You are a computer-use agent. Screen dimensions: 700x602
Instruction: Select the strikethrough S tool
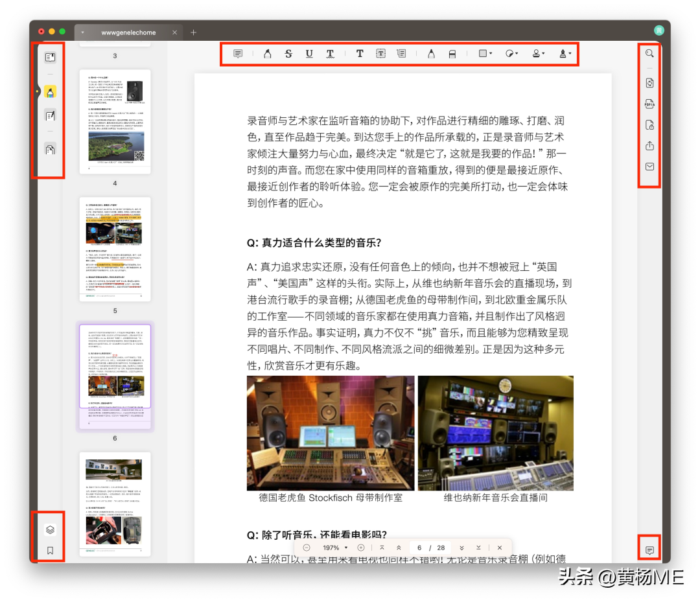(288, 54)
